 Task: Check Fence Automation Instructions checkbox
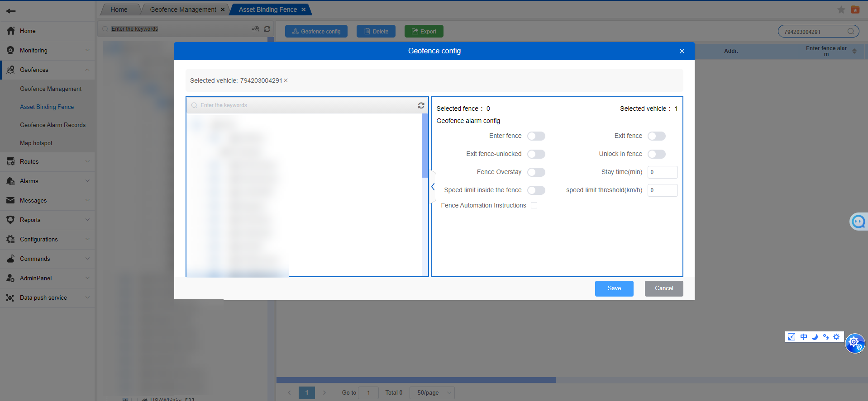(x=534, y=205)
